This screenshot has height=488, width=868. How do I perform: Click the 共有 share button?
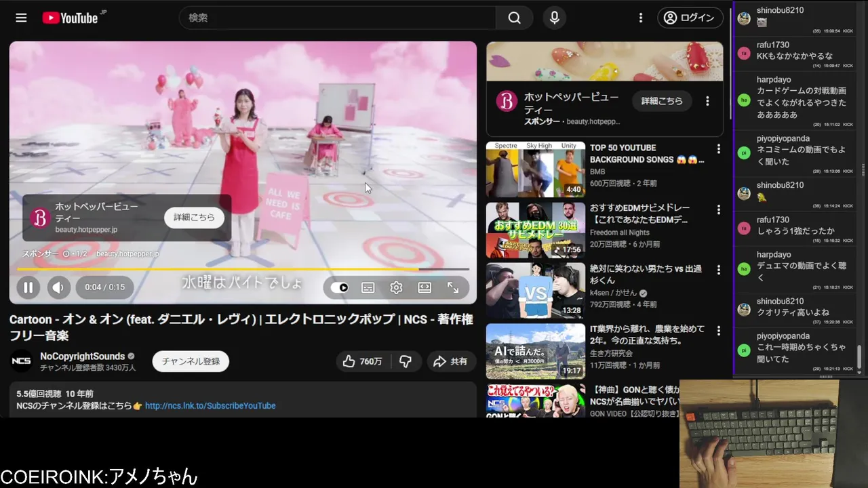(x=451, y=361)
